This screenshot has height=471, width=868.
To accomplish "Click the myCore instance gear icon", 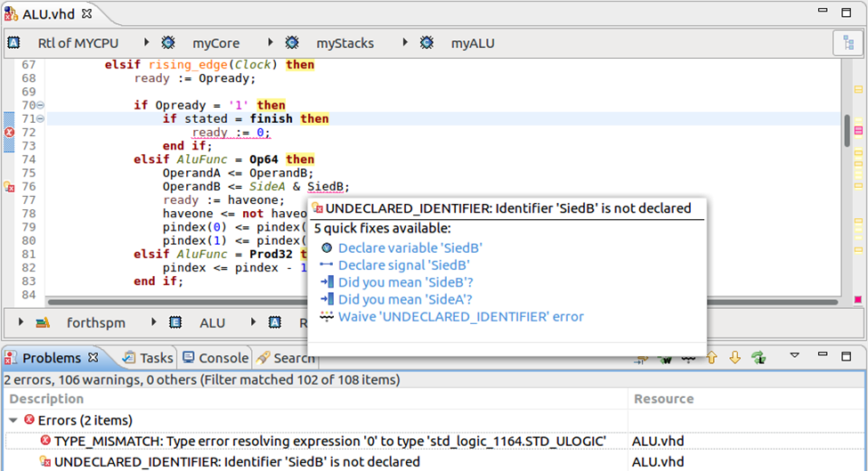I will click(167, 43).
